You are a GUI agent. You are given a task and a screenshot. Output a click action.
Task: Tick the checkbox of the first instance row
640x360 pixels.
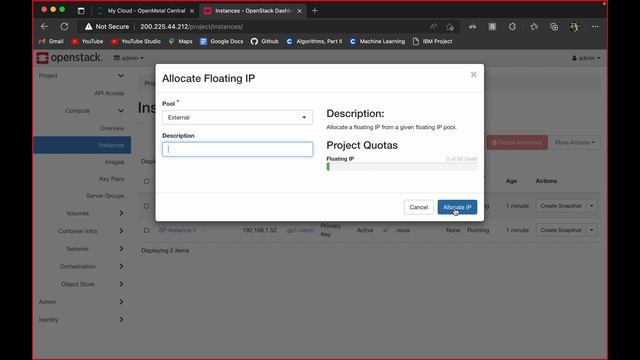(147, 206)
